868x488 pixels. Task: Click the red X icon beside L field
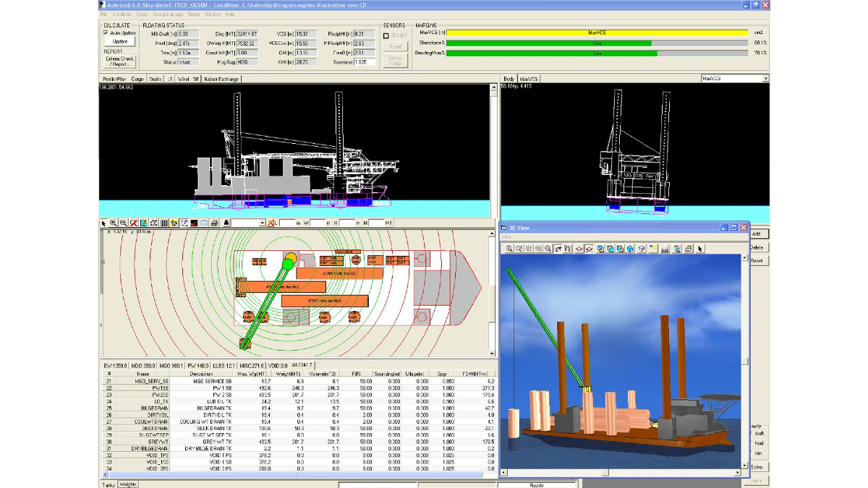point(272,223)
